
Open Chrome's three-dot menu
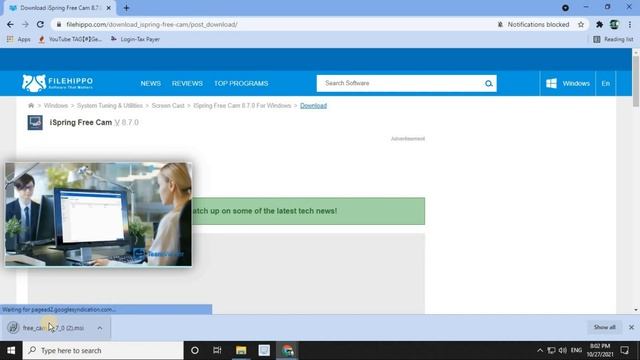[x=630, y=24]
